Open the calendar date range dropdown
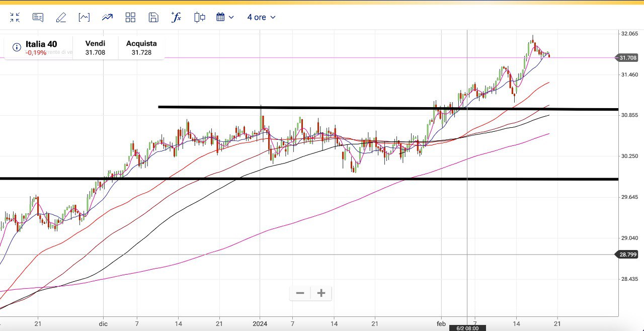The image size is (644, 331). (225, 17)
